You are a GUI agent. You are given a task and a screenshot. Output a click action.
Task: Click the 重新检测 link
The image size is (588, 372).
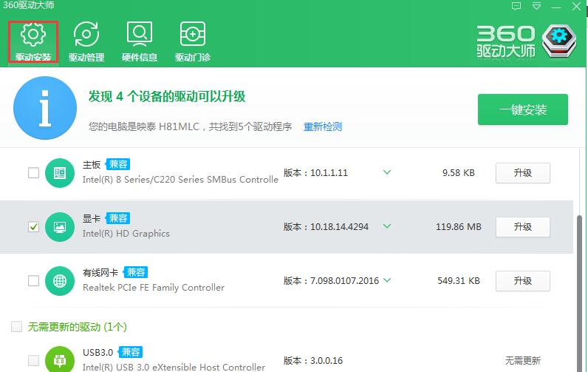pyautogui.click(x=323, y=126)
